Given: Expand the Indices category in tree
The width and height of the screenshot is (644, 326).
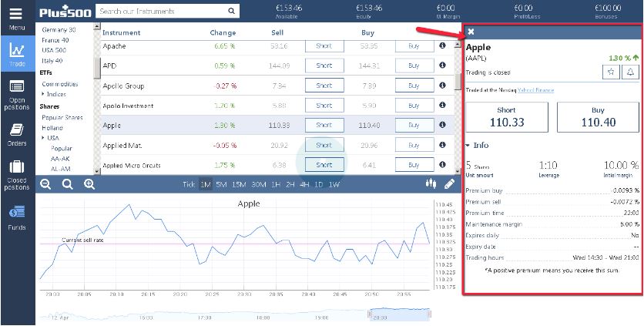Looking at the screenshot, I should tap(53, 94).
